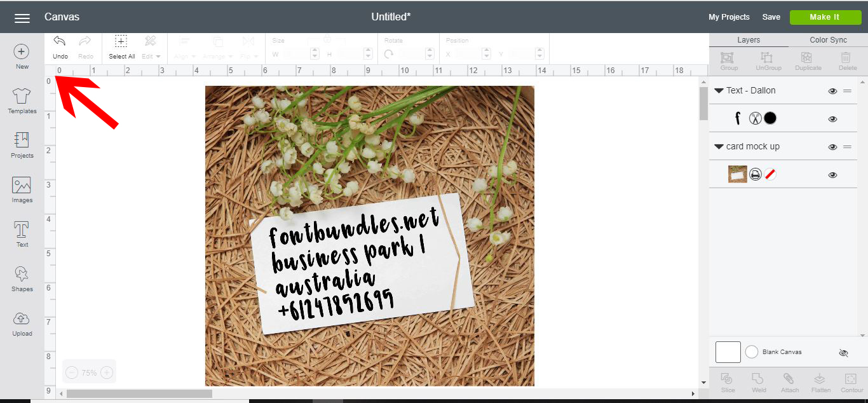The image size is (868, 403).
Task: Zoom out with the minus button
Action: [72, 372]
